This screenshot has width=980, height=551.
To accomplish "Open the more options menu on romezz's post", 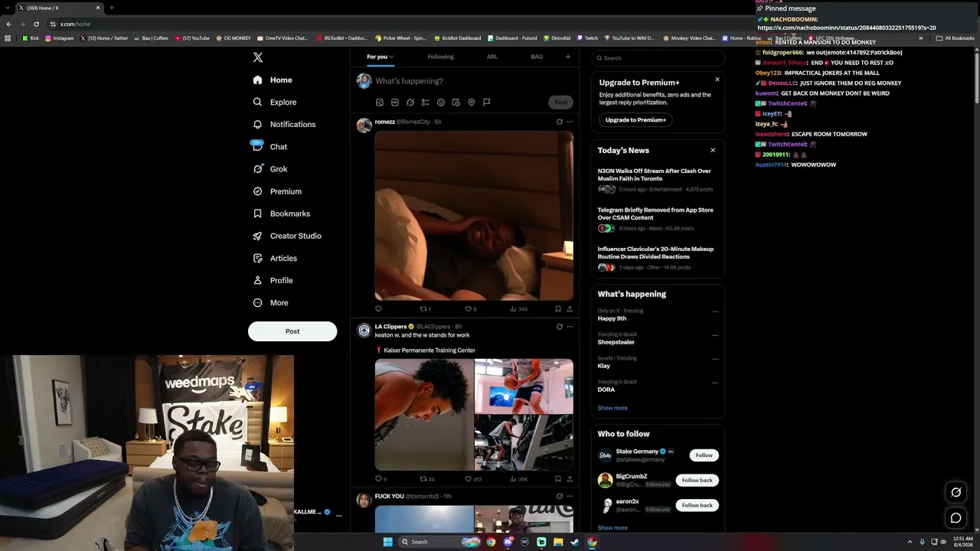I will click(x=570, y=122).
